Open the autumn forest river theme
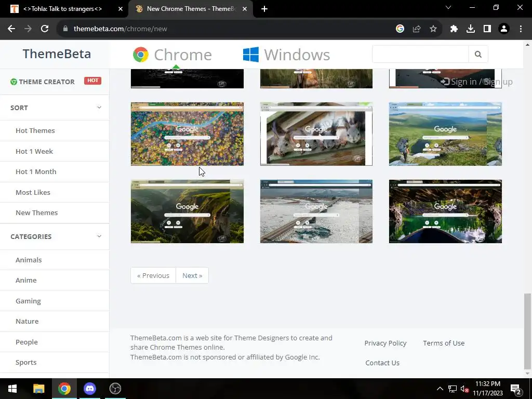This screenshot has height=399, width=532. tap(187, 134)
